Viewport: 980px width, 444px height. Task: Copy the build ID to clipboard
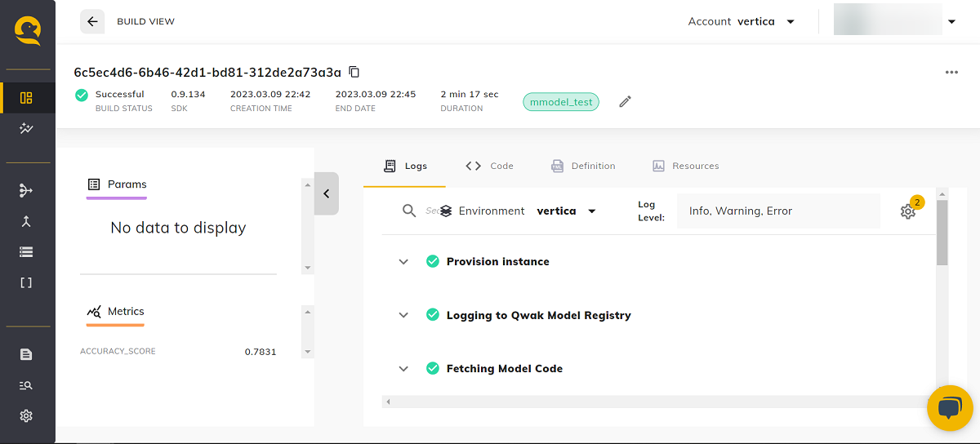354,72
